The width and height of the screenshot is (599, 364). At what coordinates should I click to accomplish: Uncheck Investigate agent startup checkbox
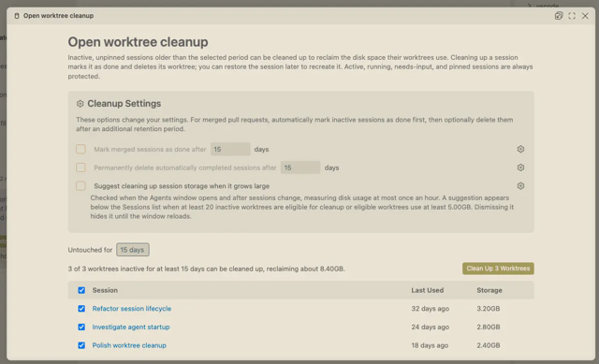(81, 327)
